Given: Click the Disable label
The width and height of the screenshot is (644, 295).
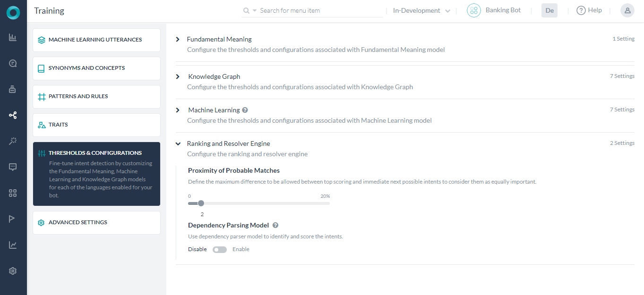Looking at the screenshot, I should point(197,249).
